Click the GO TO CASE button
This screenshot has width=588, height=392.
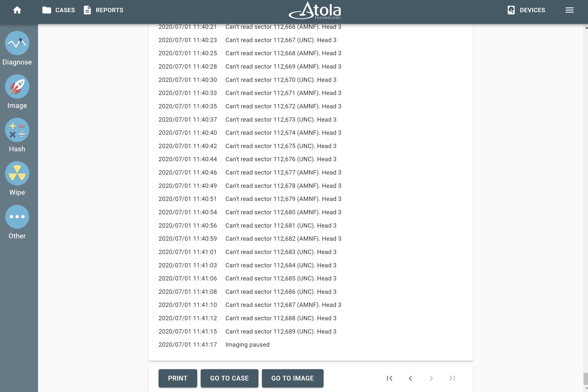click(230, 378)
